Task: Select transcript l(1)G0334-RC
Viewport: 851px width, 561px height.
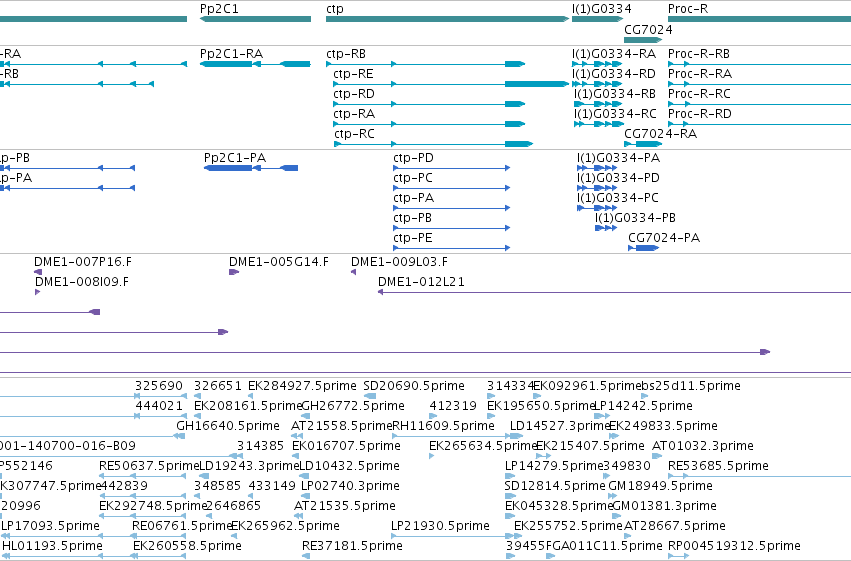Action: pos(615,114)
